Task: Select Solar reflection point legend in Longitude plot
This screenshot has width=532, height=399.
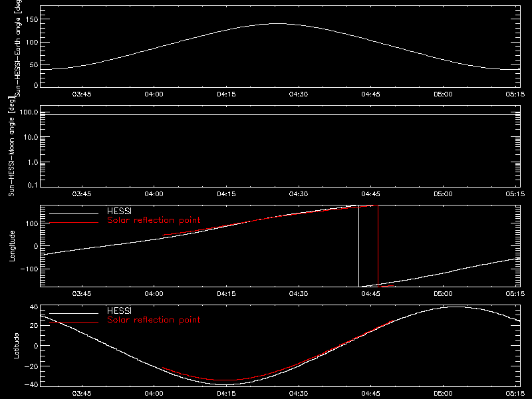Action: pos(154,220)
